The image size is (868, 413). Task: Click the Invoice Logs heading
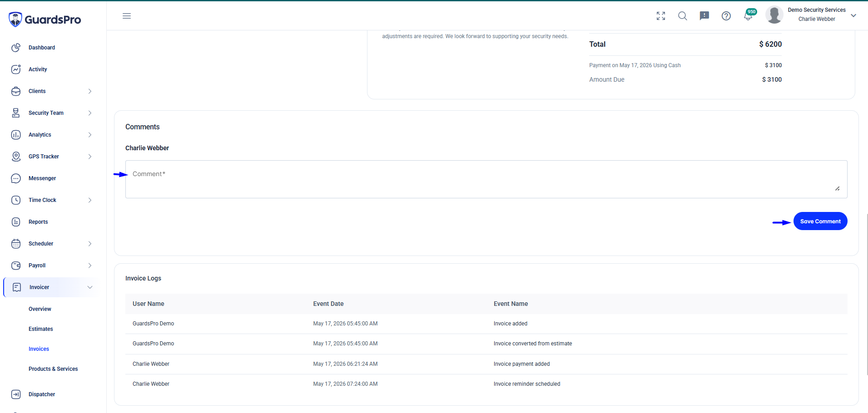coord(143,278)
